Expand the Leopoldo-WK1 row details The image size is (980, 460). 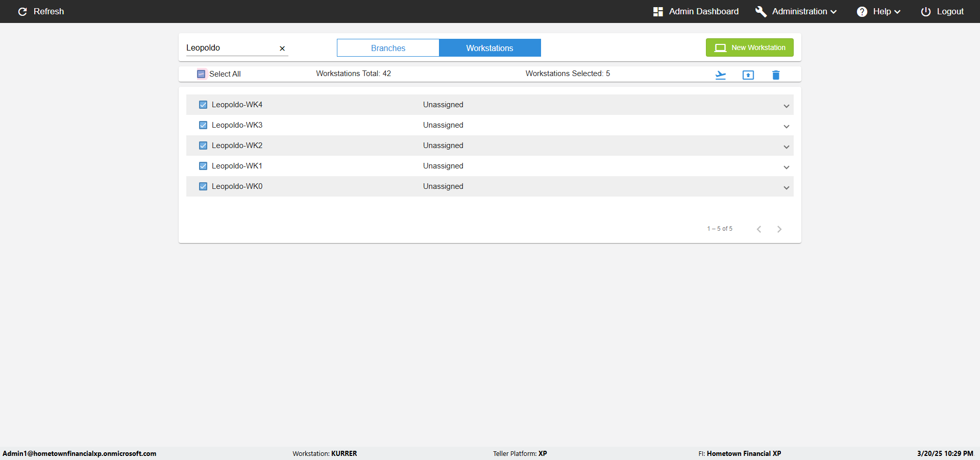787,167
